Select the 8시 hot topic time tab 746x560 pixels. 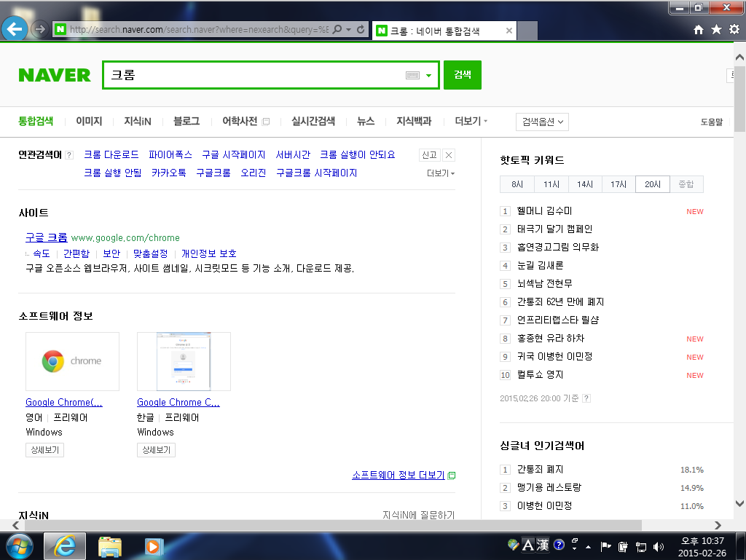[517, 184]
